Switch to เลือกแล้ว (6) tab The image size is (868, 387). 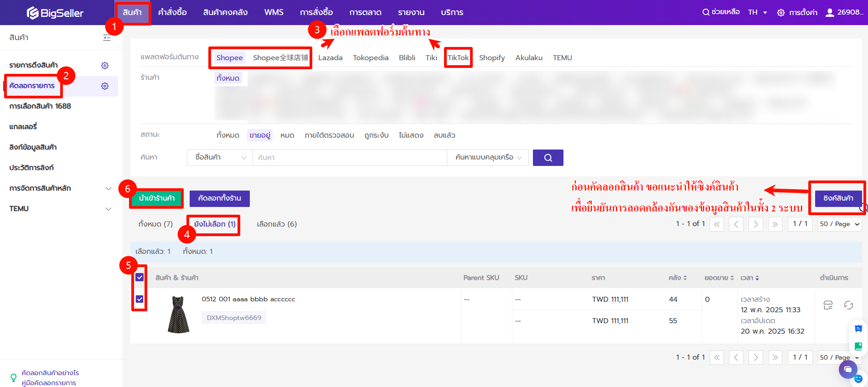click(277, 224)
